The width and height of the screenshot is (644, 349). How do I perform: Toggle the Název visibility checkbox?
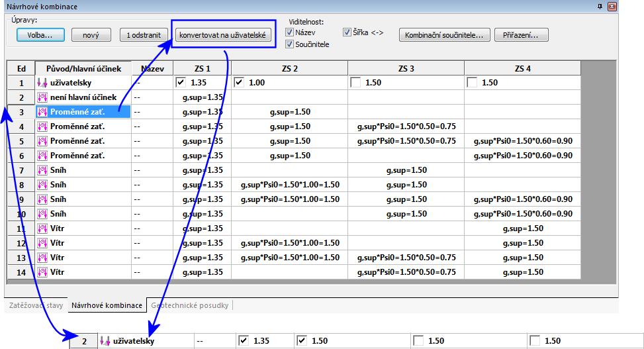[x=289, y=32]
